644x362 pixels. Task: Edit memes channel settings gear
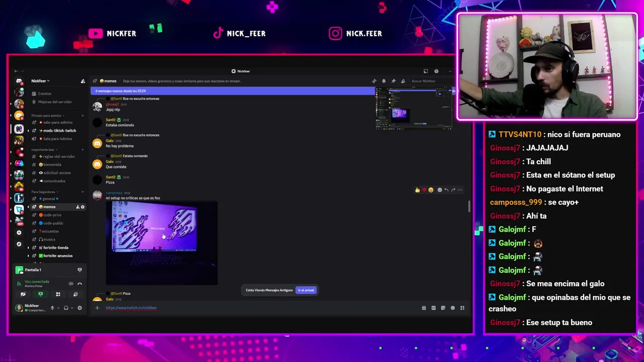coord(83,207)
